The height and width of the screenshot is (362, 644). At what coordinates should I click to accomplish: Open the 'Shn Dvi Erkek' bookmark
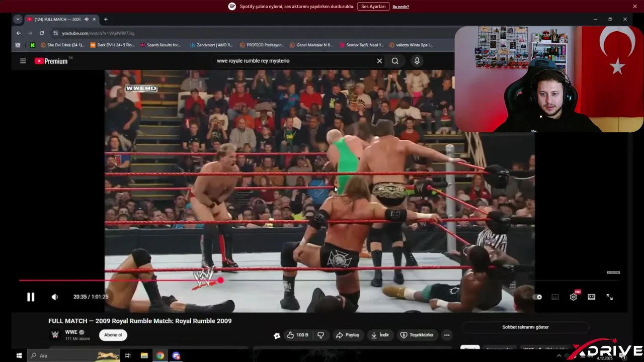click(x=62, y=45)
